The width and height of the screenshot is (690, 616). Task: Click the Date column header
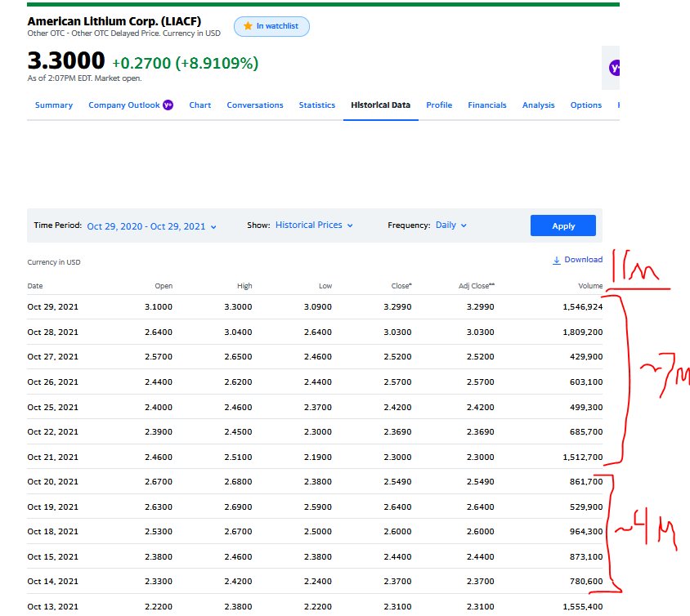(x=35, y=286)
